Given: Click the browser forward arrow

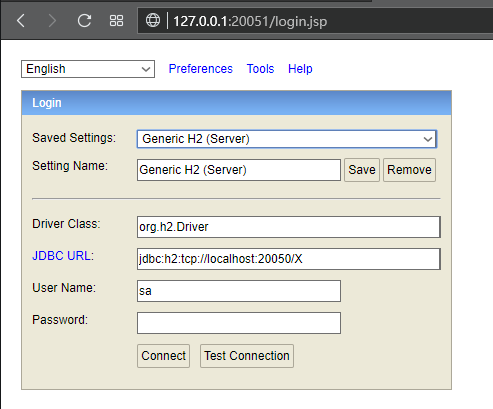Looking at the screenshot, I should click(x=52, y=21).
